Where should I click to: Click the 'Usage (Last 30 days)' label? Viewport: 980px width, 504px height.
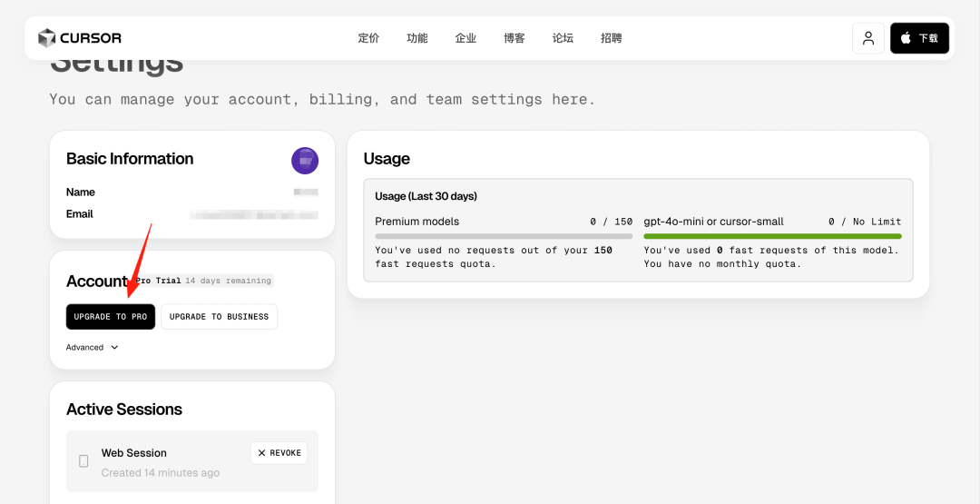click(x=426, y=196)
